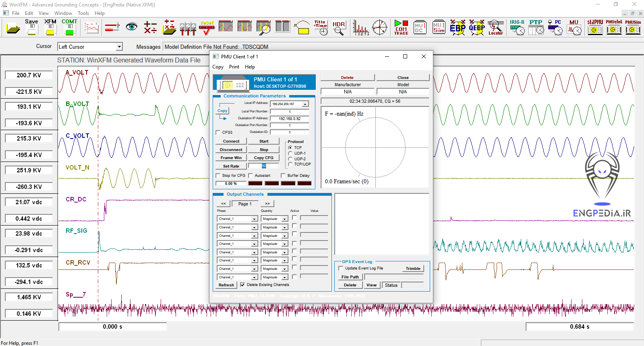This screenshot has height=346, width=644.
Task: Click the Disconnect button
Action: coord(231,150)
